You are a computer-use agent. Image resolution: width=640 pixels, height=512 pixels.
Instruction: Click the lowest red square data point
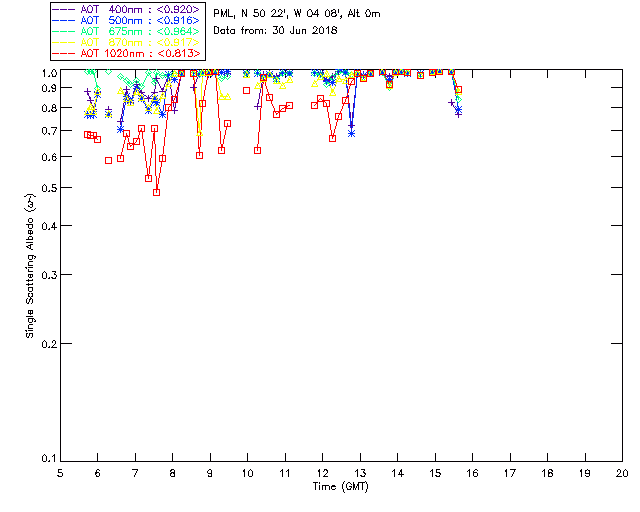pyautogui.click(x=157, y=192)
